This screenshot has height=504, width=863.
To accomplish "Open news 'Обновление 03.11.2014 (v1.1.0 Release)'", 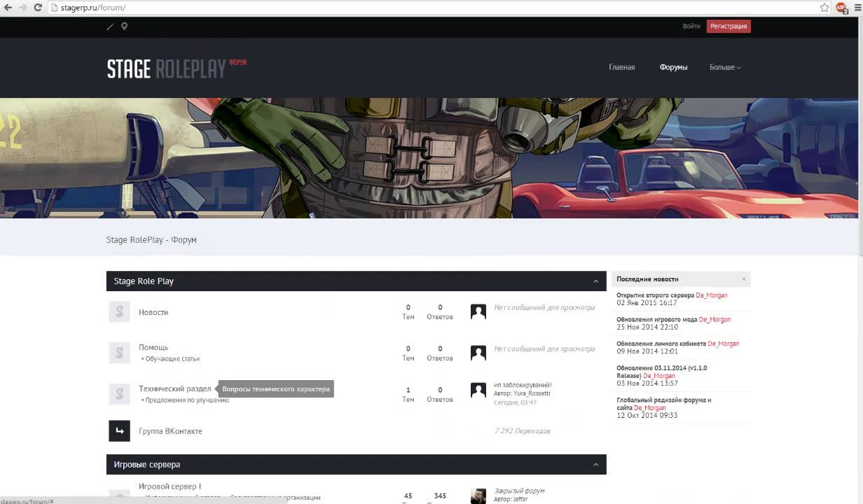I will pos(662,372).
